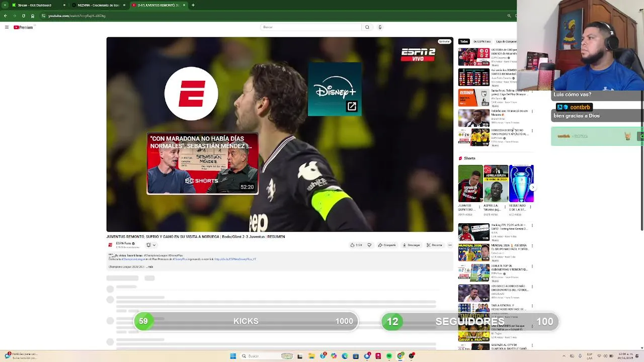Select the 'Todos' filter chip

(464, 42)
